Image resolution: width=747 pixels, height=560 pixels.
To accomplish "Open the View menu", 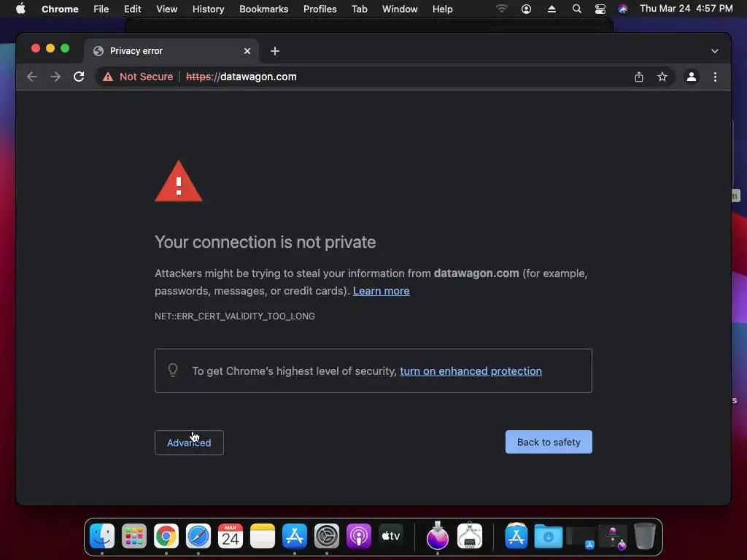I will click(167, 9).
